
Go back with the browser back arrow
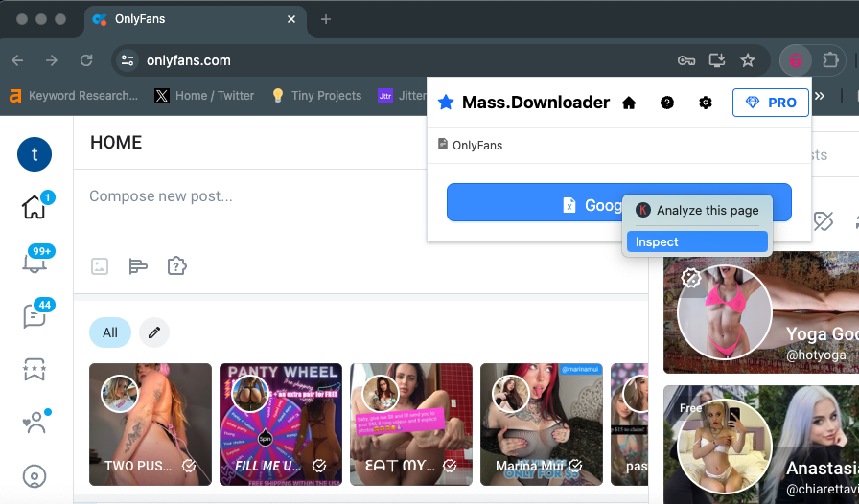tap(17, 60)
